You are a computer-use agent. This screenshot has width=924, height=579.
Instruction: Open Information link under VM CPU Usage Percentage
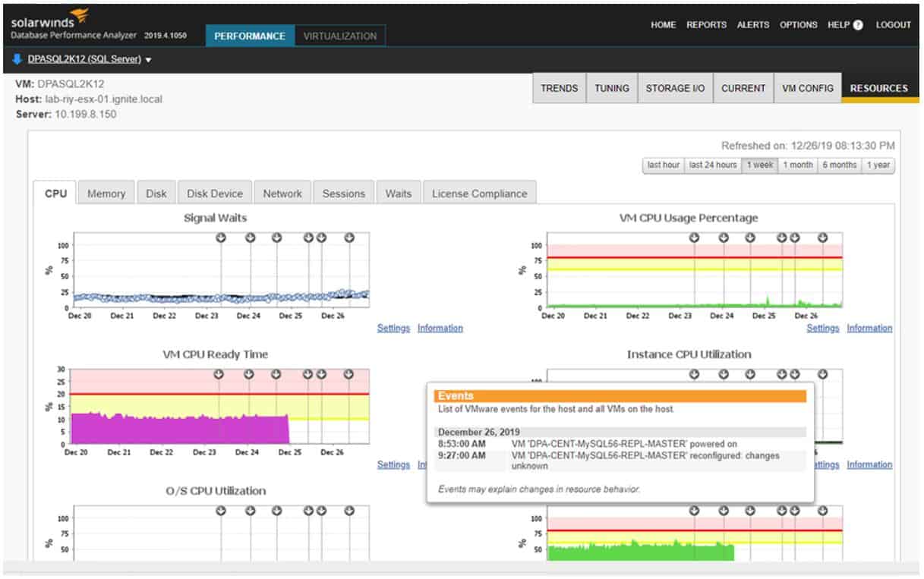point(870,328)
